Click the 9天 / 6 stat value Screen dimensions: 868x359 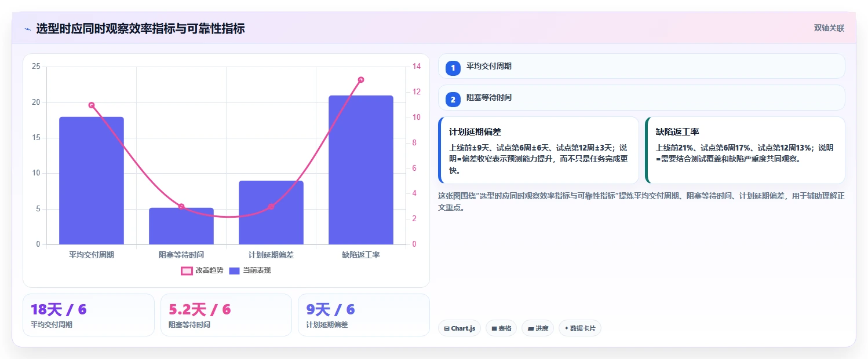330,309
